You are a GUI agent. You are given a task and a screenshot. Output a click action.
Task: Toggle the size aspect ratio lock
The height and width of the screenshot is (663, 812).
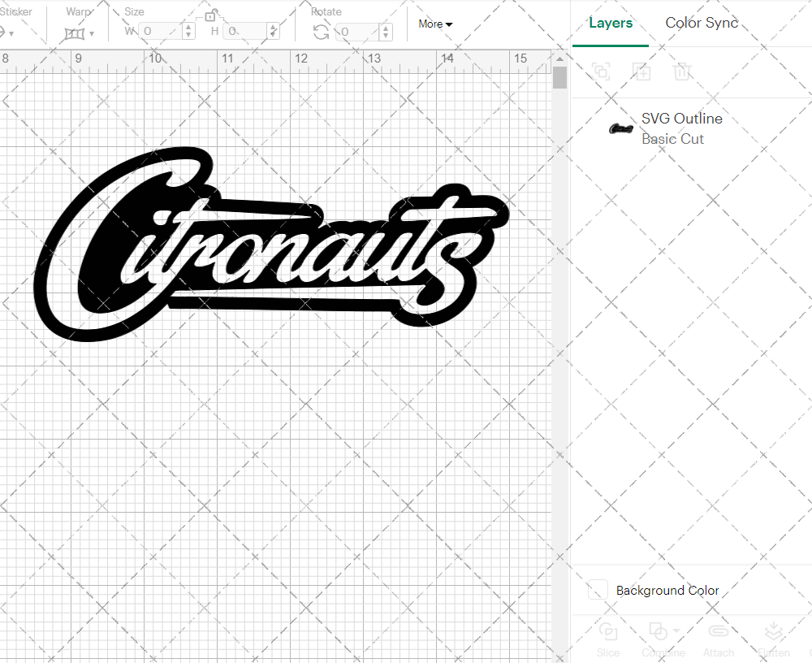[209, 15]
